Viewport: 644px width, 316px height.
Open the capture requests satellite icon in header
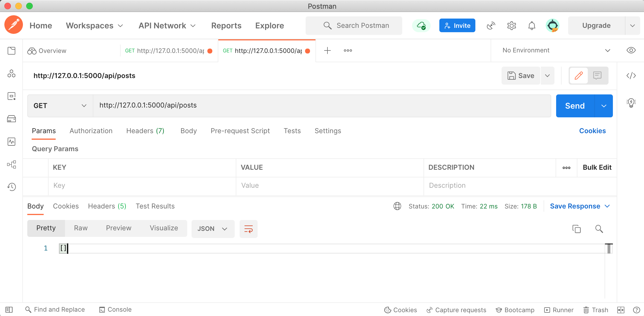coord(491,26)
